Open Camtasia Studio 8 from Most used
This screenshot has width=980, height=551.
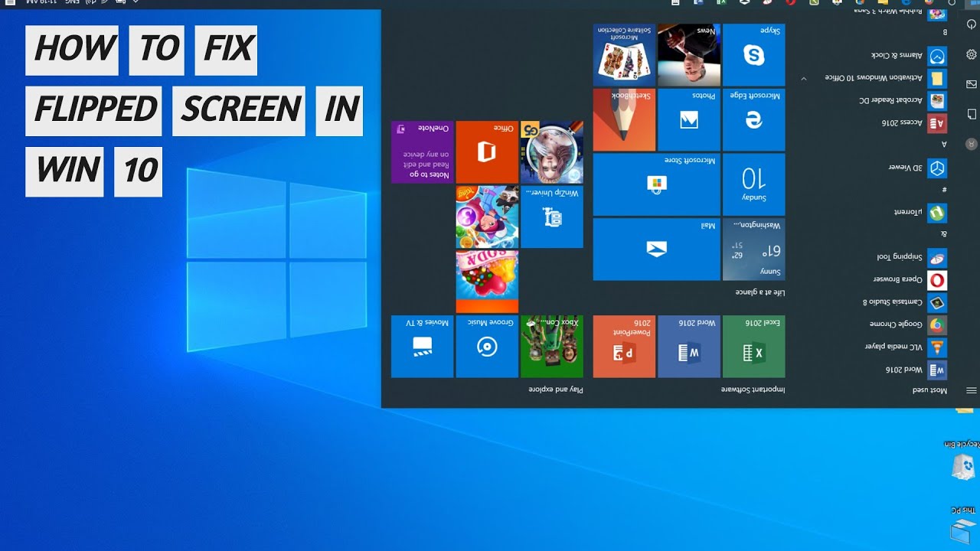[x=905, y=302]
